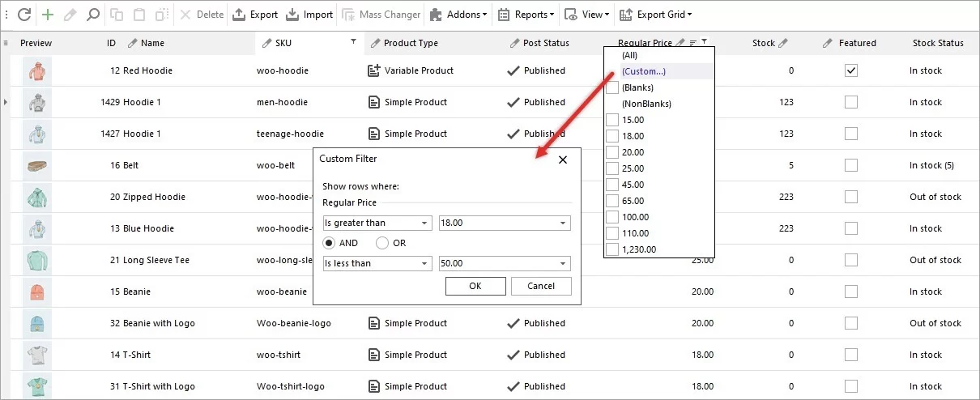
Task: Select the AND radio button
Action: point(330,243)
